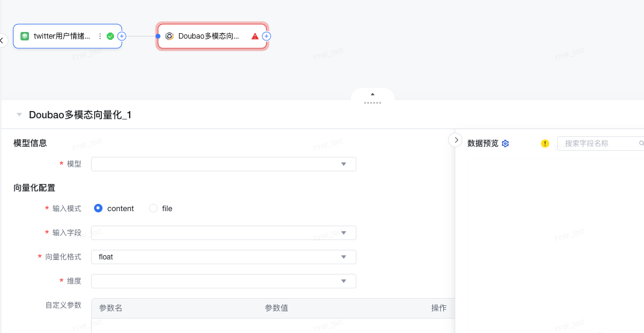Click the panel resize handle up arrow
This screenshot has width=644, height=333.
(x=373, y=95)
